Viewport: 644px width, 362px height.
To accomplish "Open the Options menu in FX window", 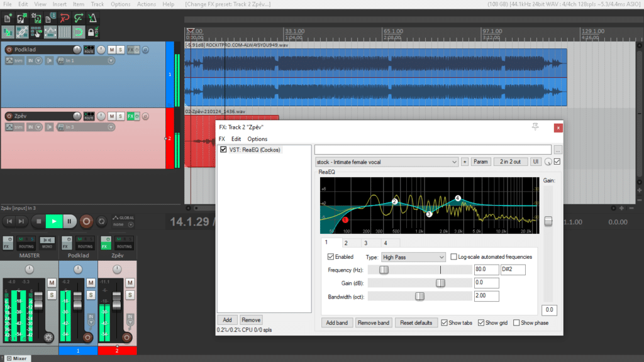I will click(257, 139).
